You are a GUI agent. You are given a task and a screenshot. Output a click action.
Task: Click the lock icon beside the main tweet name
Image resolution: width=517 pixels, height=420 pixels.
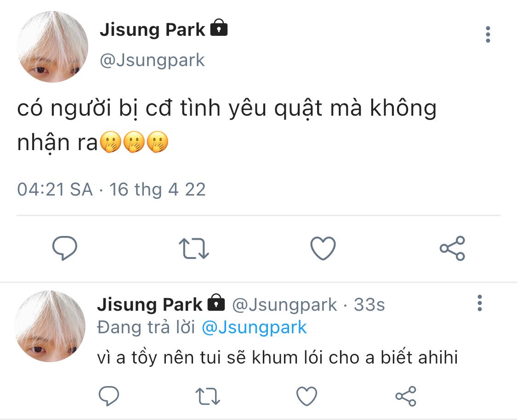[219, 28]
